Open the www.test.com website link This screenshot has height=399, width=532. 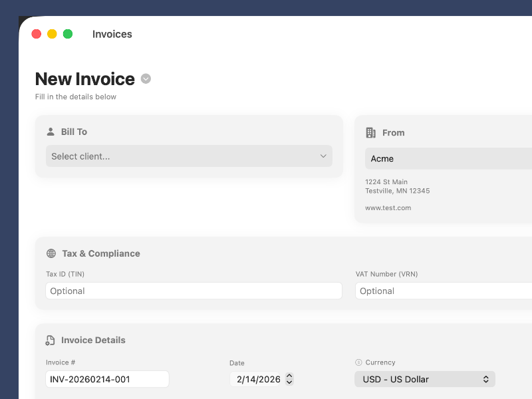(388, 208)
